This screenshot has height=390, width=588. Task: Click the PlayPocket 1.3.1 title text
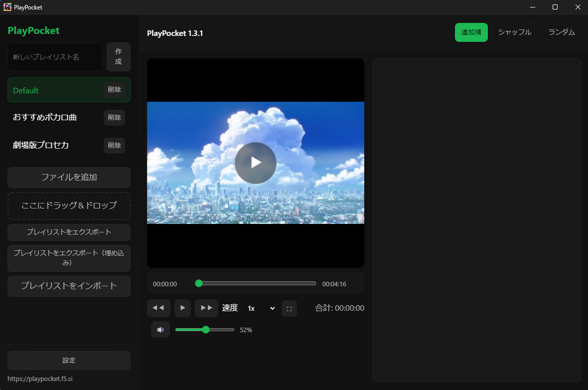(175, 33)
